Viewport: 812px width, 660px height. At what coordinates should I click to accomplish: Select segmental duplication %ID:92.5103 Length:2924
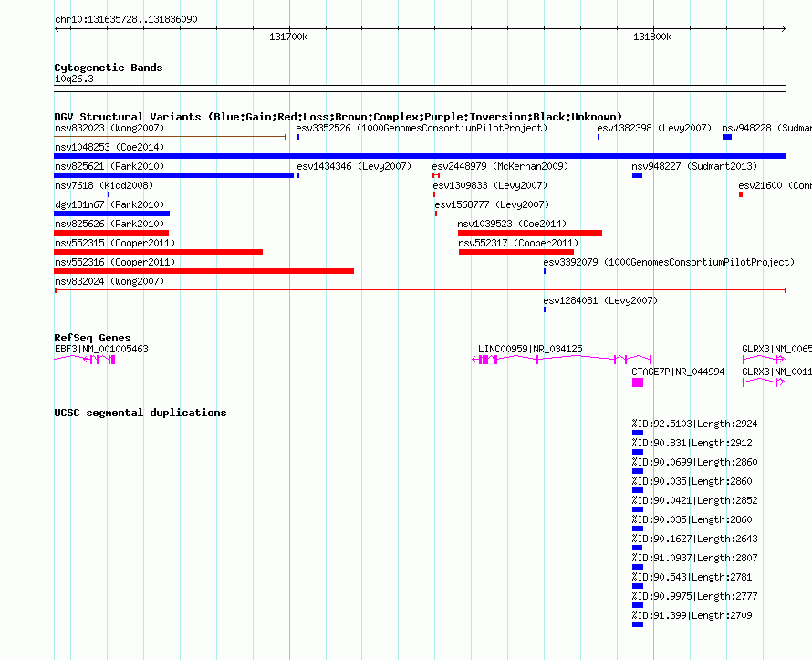point(638,433)
